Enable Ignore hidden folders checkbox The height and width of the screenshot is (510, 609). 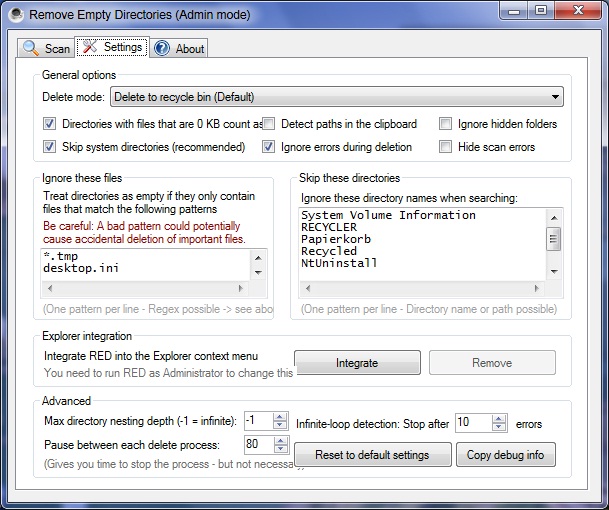445,124
